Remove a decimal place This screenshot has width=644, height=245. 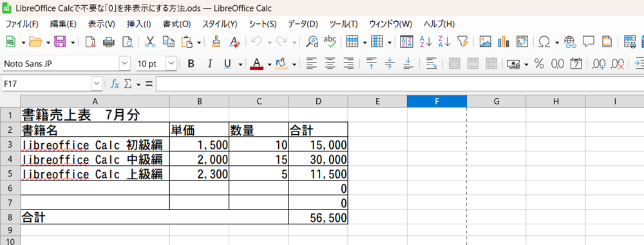(x=618, y=64)
